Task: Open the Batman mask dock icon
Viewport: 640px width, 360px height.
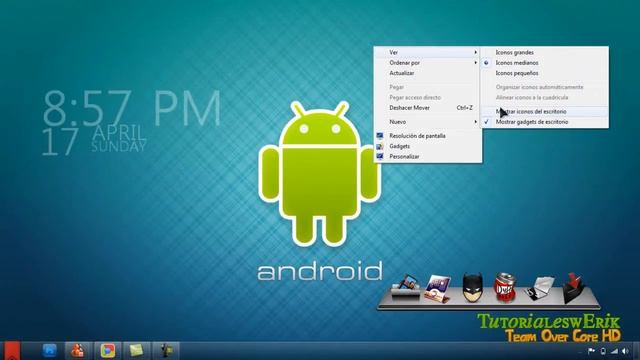Action: [473, 288]
